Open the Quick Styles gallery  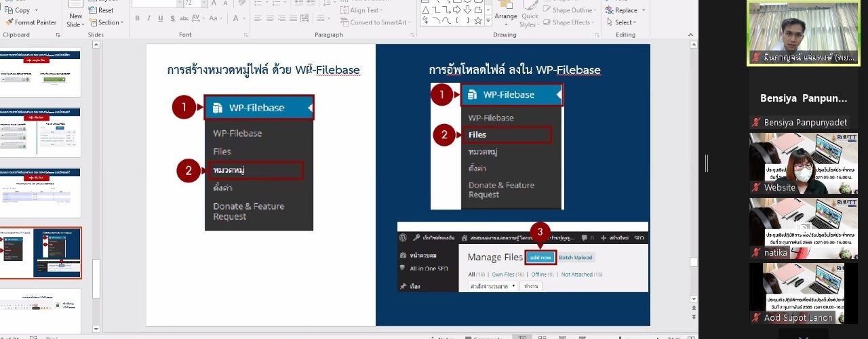tap(530, 15)
